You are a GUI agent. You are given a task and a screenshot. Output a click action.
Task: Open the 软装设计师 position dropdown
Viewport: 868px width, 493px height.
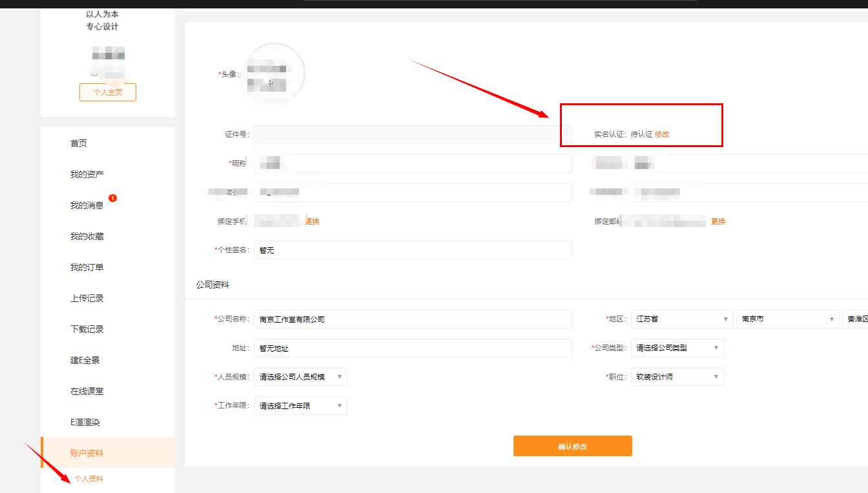[677, 377]
